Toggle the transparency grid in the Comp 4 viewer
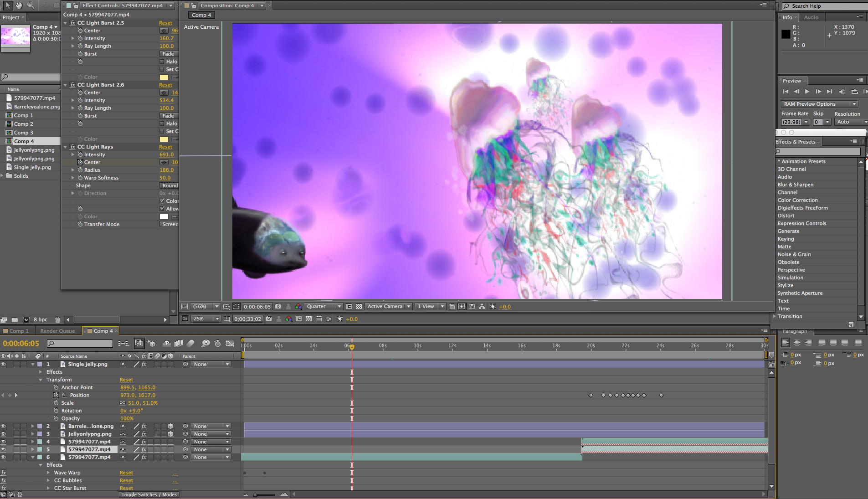The width and height of the screenshot is (868, 499). [x=359, y=307]
